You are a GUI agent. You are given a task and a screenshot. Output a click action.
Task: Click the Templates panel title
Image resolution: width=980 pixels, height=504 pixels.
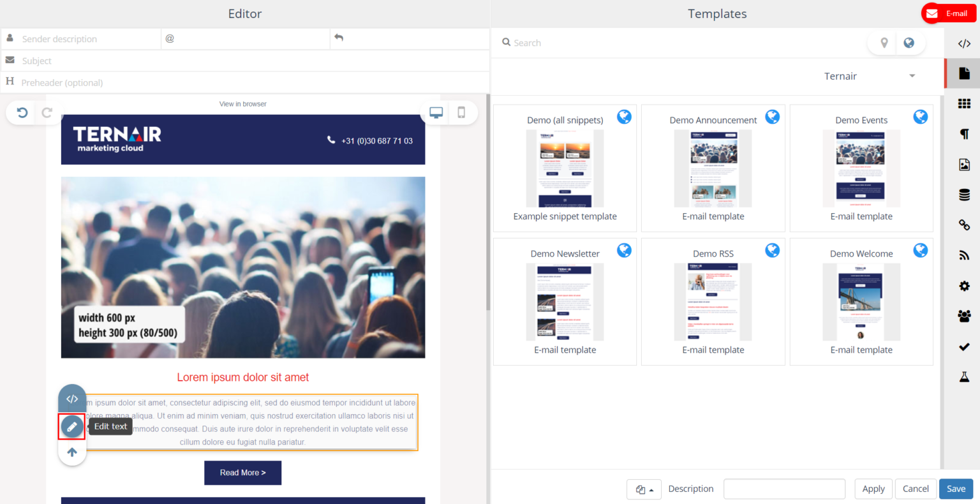pyautogui.click(x=717, y=13)
